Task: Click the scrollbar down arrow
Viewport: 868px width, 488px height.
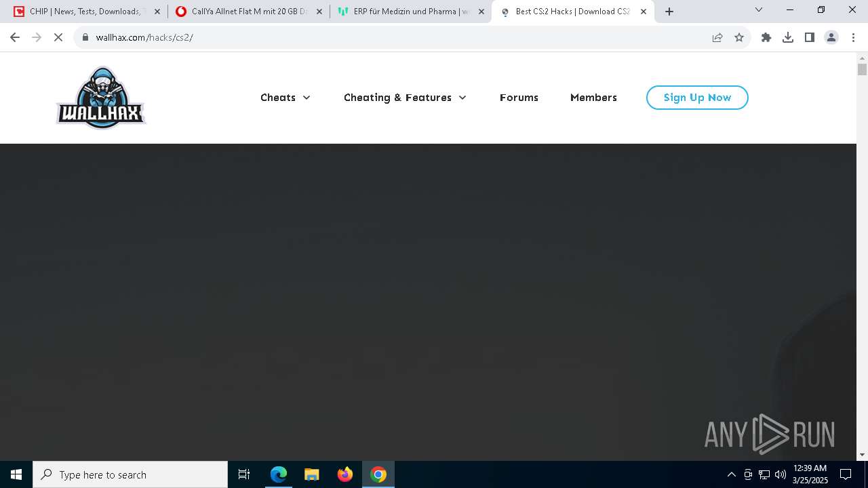Action: point(862,455)
